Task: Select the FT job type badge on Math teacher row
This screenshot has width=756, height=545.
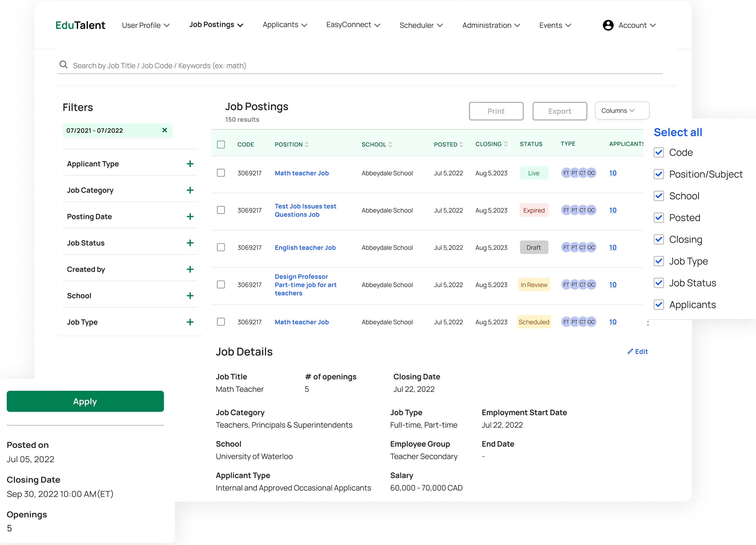Action: pyautogui.click(x=566, y=173)
